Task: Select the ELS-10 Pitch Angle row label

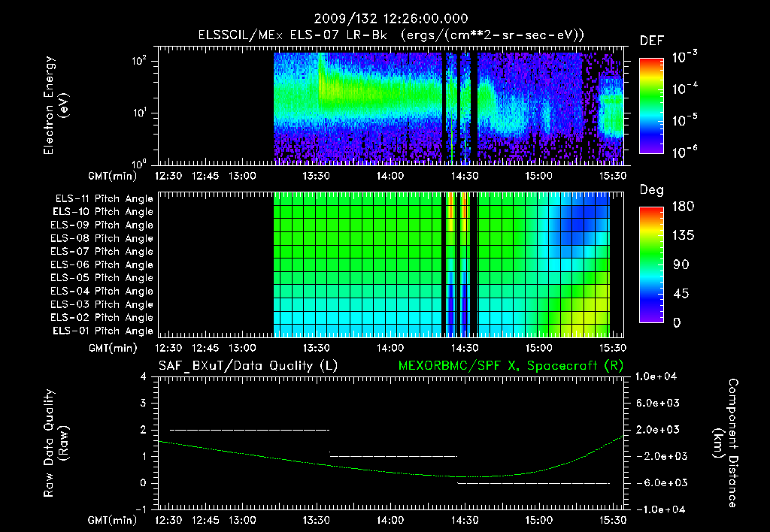Action: coord(103,212)
